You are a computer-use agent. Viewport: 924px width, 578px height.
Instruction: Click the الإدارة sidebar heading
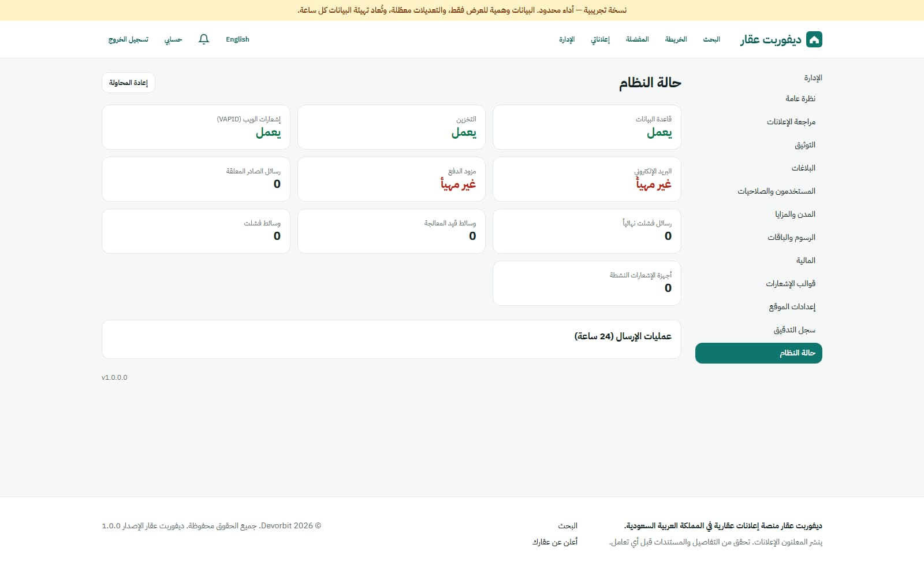tap(813, 78)
